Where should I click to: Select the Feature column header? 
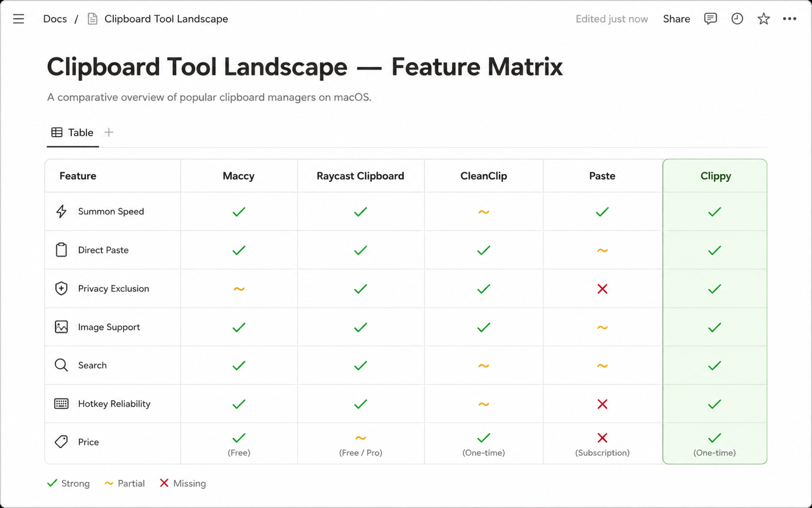[x=78, y=176]
